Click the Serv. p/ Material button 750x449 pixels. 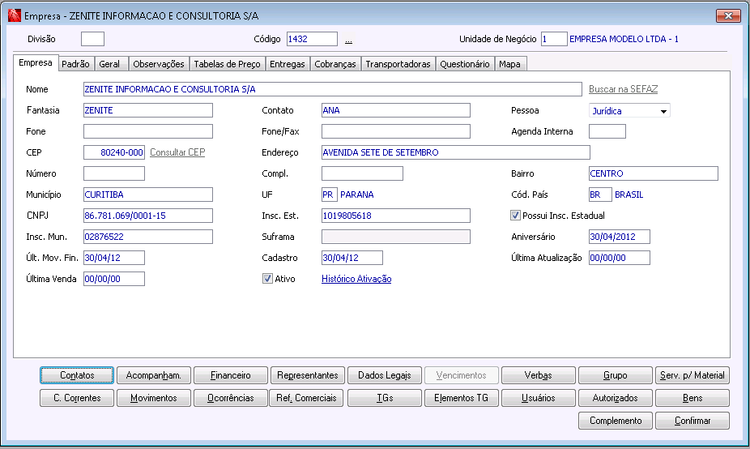(692, 375)
